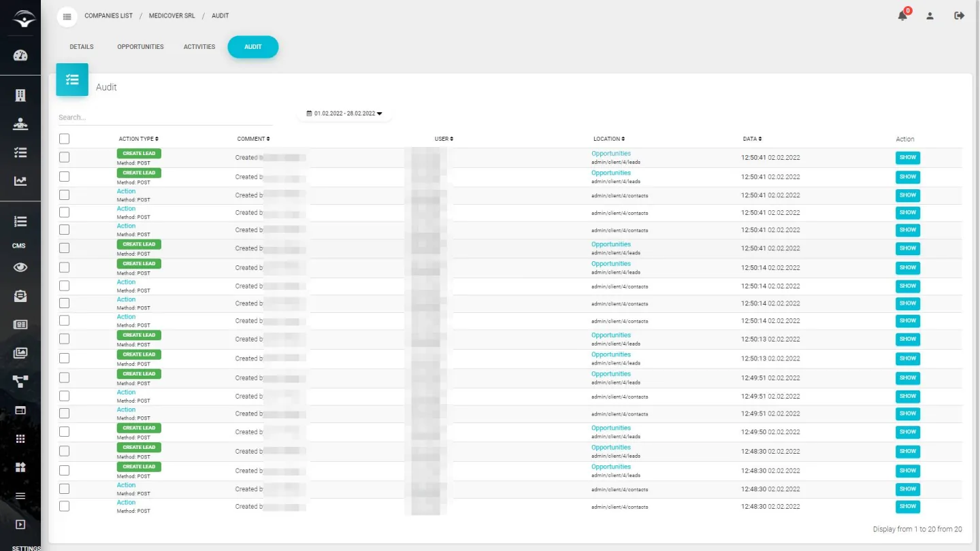980x551 pixels.
Task: Open the companies building icon in sidebar
Action: pos(20,95)
